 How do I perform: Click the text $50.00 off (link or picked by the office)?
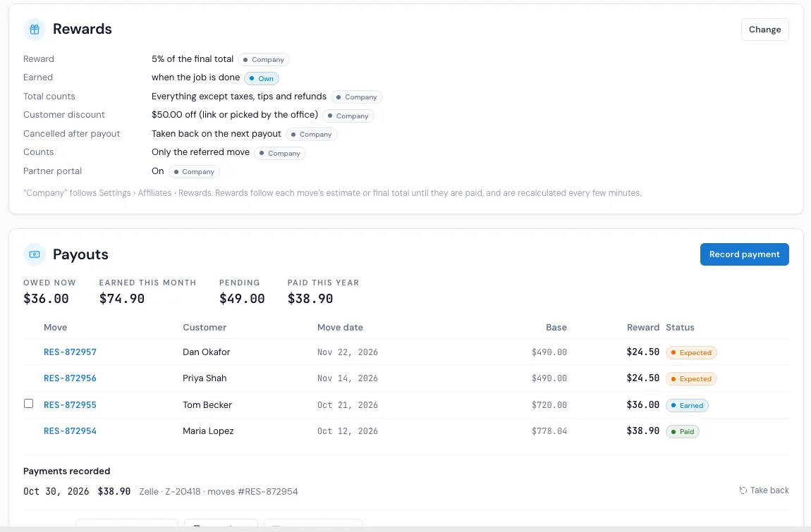point(235,115)
